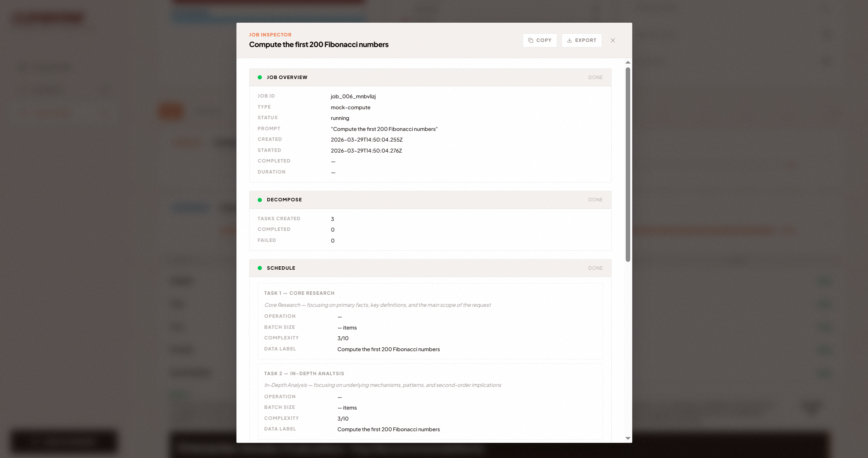
Task: Click the DONE label in the Schedule header
Action: click(595, 268)
